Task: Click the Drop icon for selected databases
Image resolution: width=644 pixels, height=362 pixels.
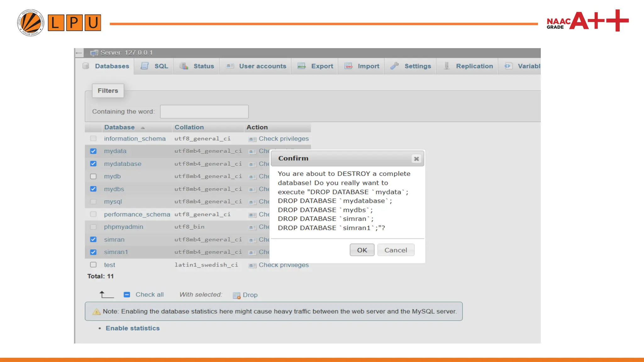Action: coord(236,295)
